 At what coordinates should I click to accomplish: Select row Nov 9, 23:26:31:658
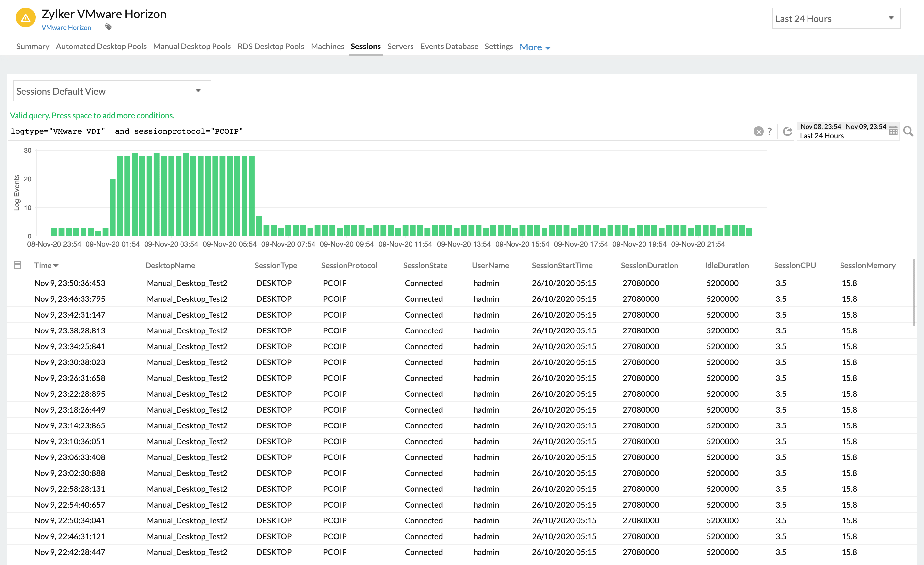[462, 378]
